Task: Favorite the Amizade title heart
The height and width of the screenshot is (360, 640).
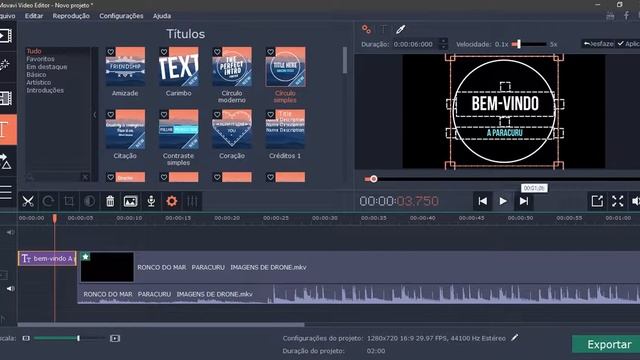Action: 111,52
